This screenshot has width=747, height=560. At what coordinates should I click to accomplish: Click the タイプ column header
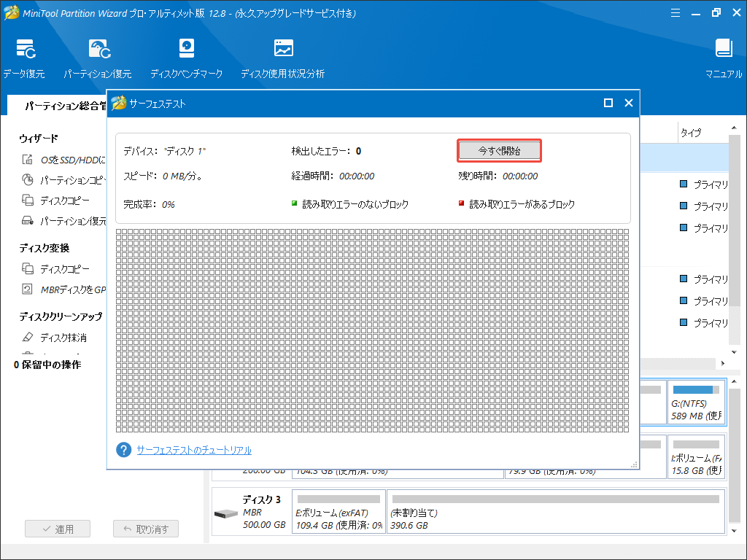pyautogui.click(x=690, y=133)
